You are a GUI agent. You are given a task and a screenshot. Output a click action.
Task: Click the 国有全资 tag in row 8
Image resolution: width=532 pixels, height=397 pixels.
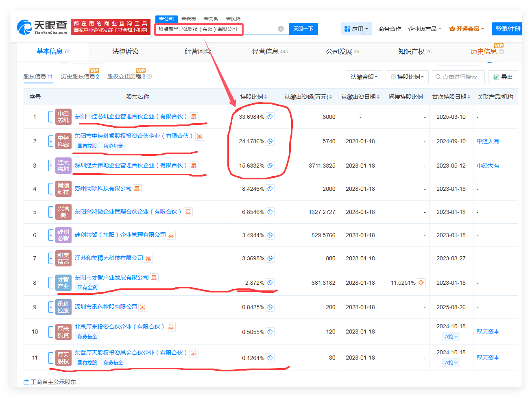click(x=87, y=288)
